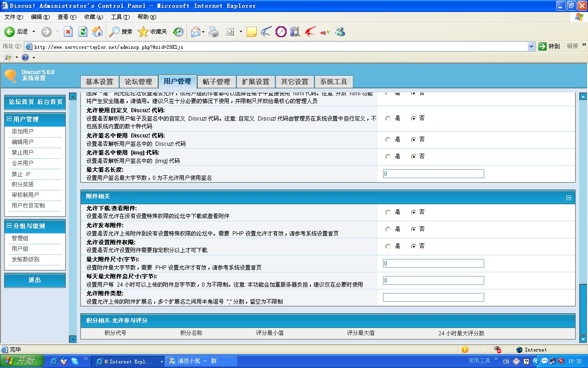This screenshot has width=588, height=368.
Task: Open Messenger people icon
Action: point(340,32)
